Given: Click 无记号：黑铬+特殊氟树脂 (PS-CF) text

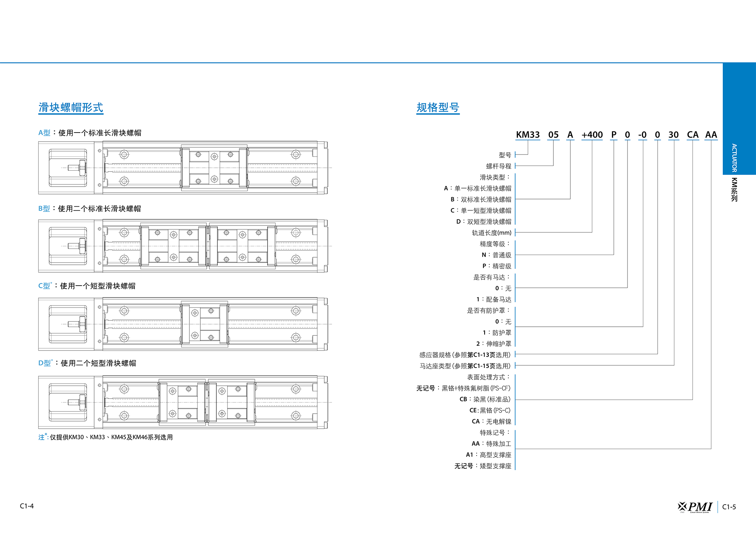Looking at the screenshot, I should point(463,388).
